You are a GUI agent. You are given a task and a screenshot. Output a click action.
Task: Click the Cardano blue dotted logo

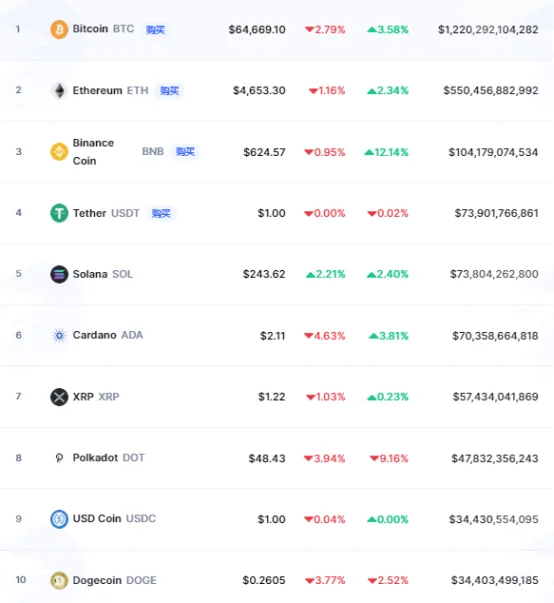pos(59,335)
